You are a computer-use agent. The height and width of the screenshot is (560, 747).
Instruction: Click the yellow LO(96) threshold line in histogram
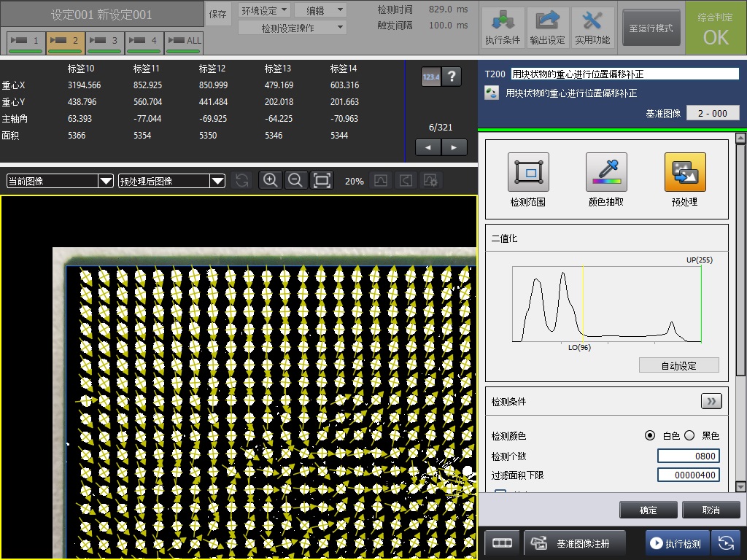pyautogui.click(x=583, y=304)
